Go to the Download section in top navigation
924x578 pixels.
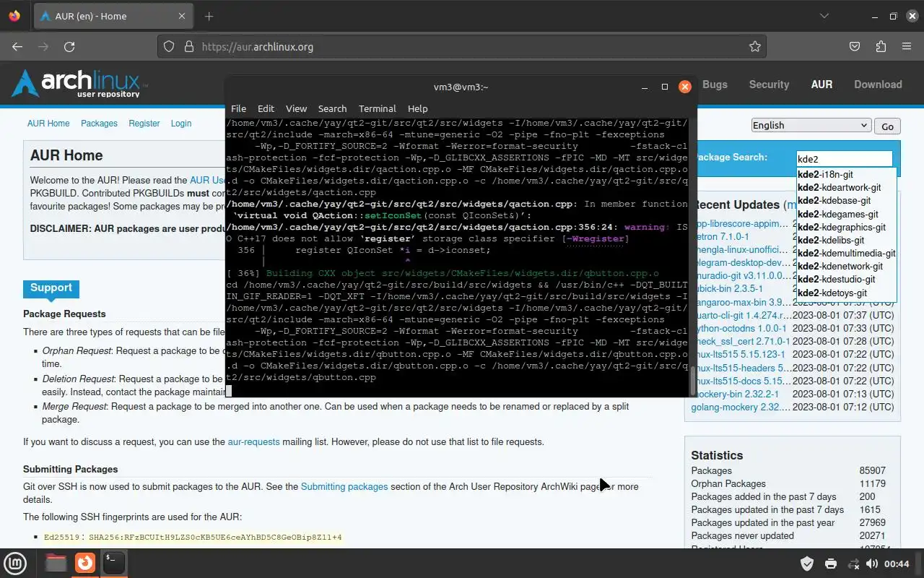click(x=878, y=85)
